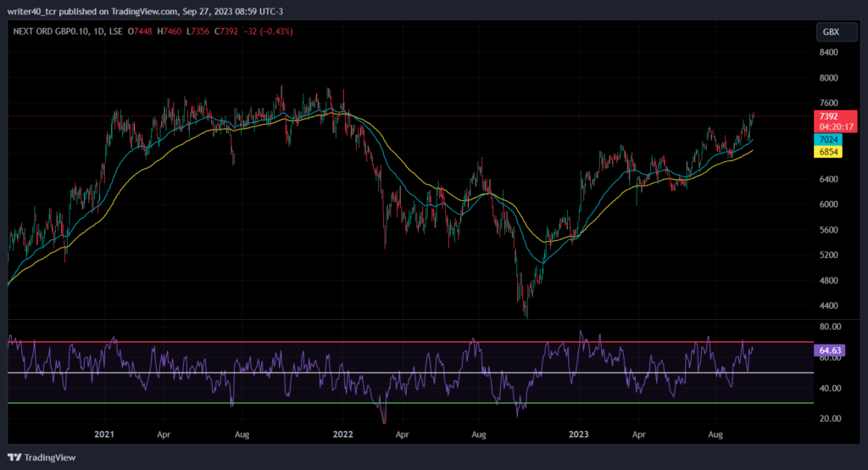Click the 5200 price axis label
This screenshot has width=868, height=470.
(x=829, y=255)
